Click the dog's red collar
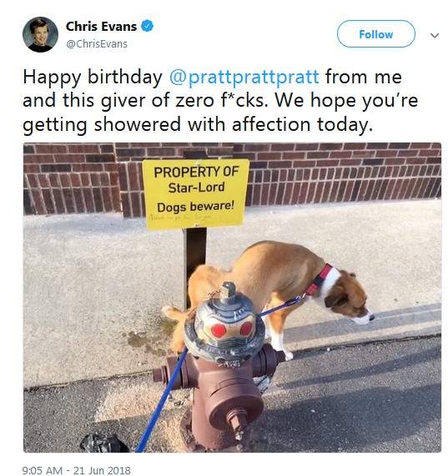Screen dimensions: 448x476 click(x=319, y=280)
